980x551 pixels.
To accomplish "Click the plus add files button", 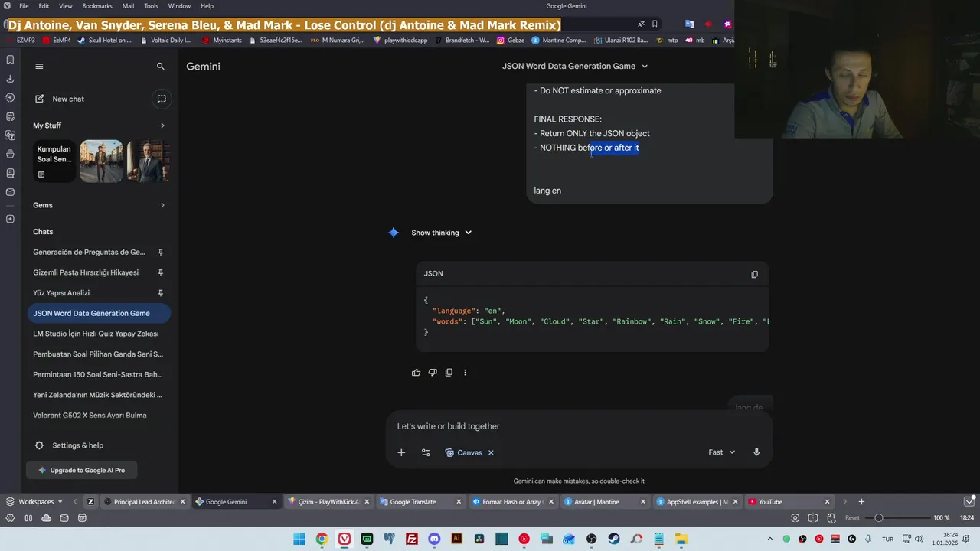I will (x=401, y=452).
